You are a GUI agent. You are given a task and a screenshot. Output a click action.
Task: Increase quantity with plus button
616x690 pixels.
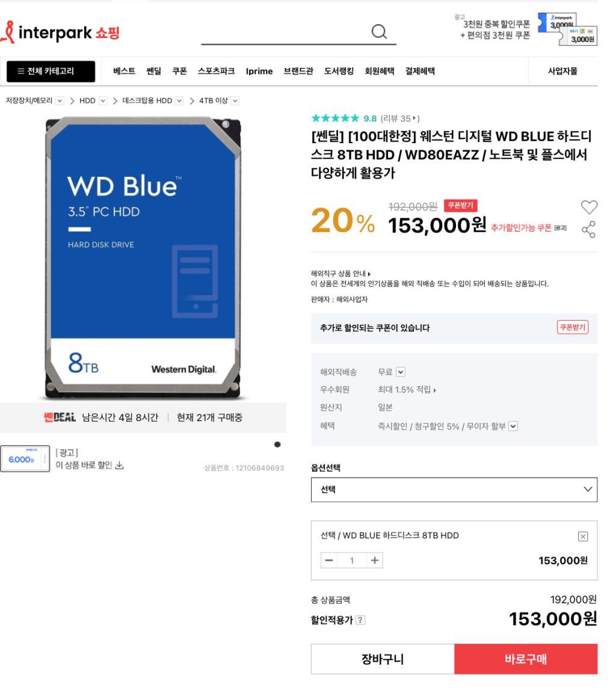374,560
